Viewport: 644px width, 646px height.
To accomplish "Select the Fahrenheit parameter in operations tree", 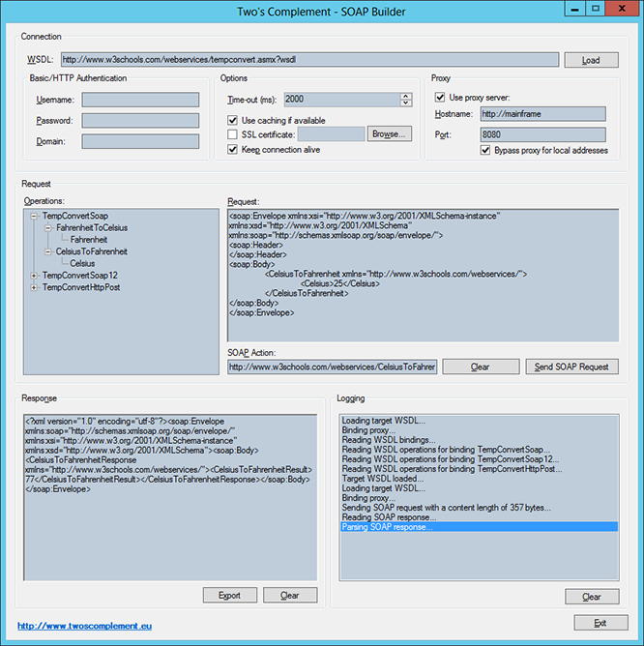I will [x=89, y=240].
